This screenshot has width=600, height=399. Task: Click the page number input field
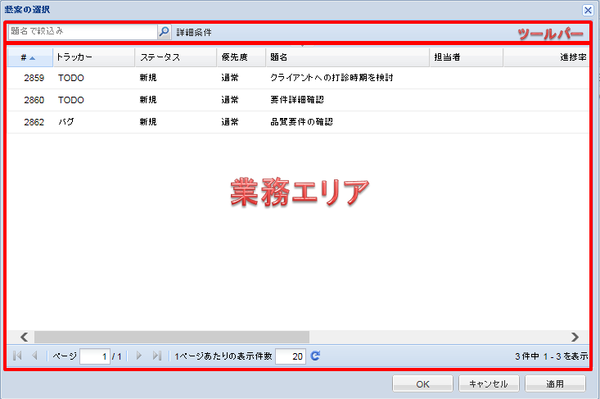click(95, 357)
